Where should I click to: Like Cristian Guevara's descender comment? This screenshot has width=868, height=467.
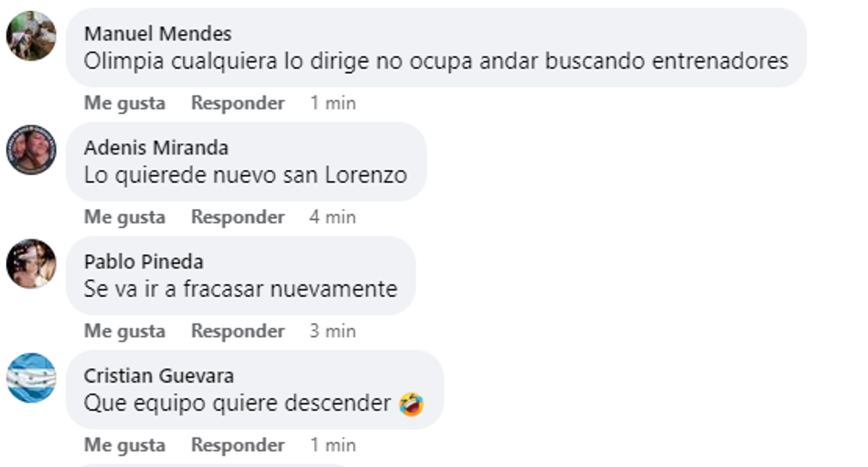[x=125, y=445]
